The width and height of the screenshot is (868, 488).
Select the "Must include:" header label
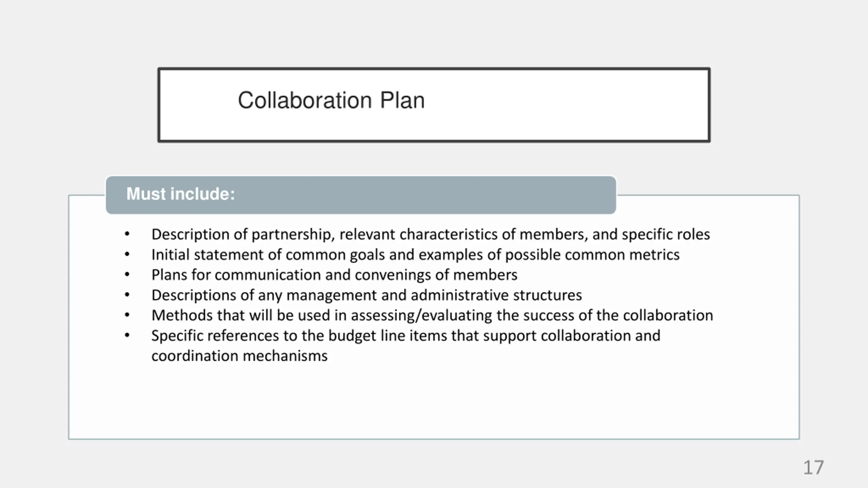tap(180, 194)
